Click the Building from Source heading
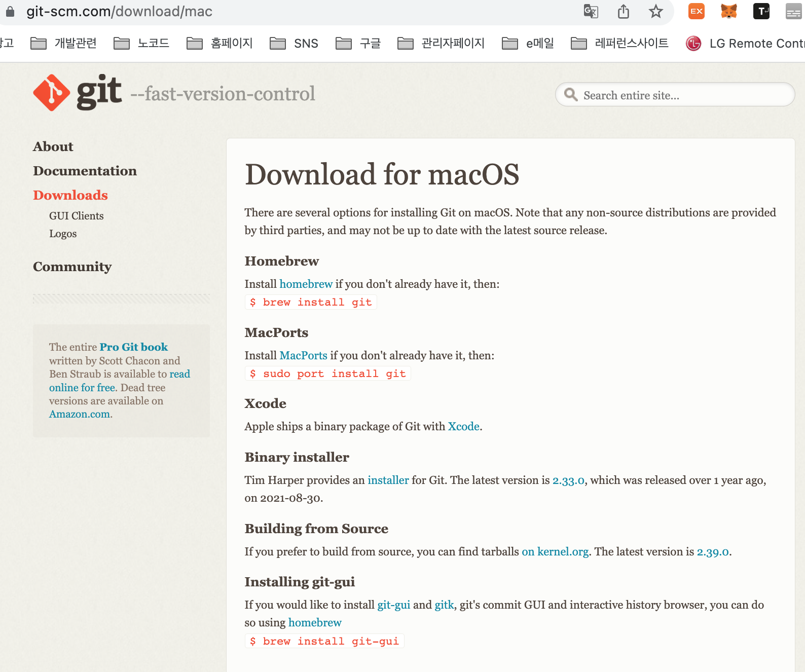805x672 pixels. 316,529
